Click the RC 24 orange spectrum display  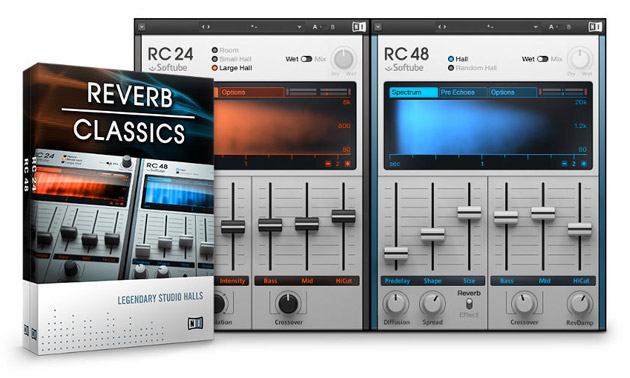tap(283, 127)
